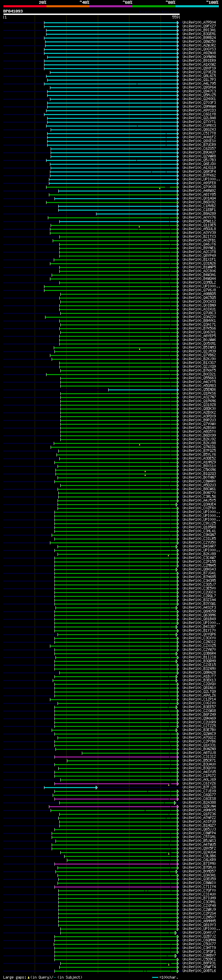Viewport: 222px width, 980px height.
Task: Click the purple alignment bar for UniRef100_C7IIY4
Action: pyautogui.click(x=117, y=887)
